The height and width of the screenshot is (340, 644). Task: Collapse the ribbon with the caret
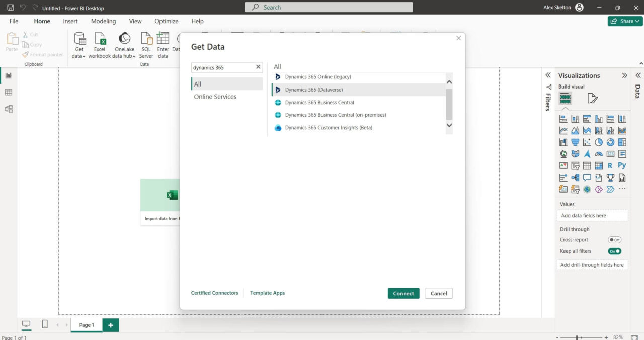640,64
